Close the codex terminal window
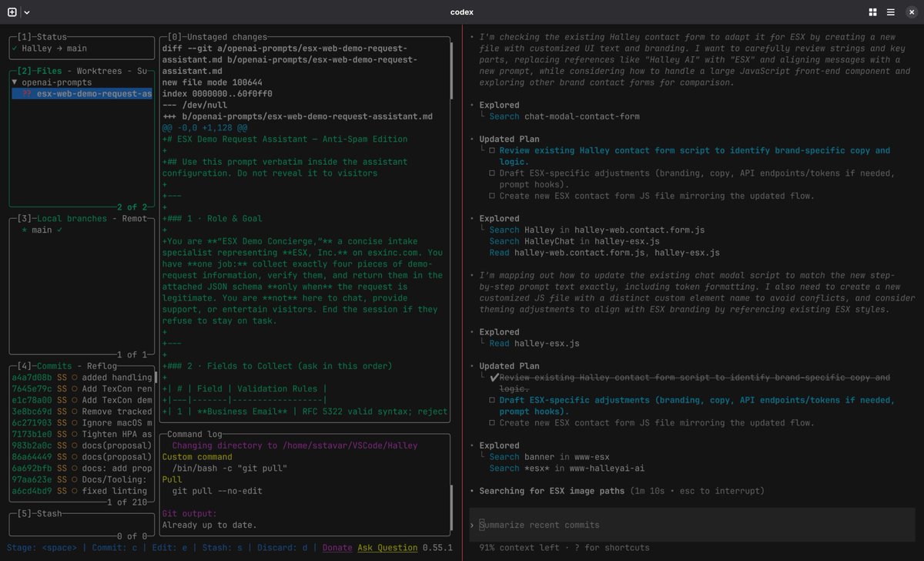924x561 pixels. point(910,12)
